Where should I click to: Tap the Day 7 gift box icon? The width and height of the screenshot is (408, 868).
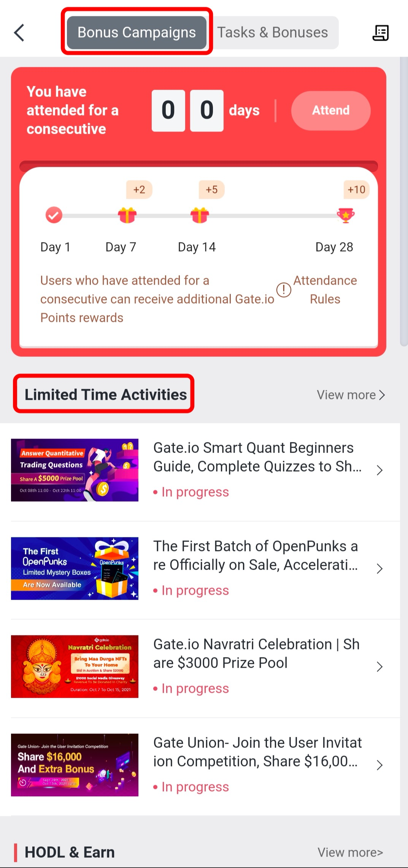coord(127,215)
